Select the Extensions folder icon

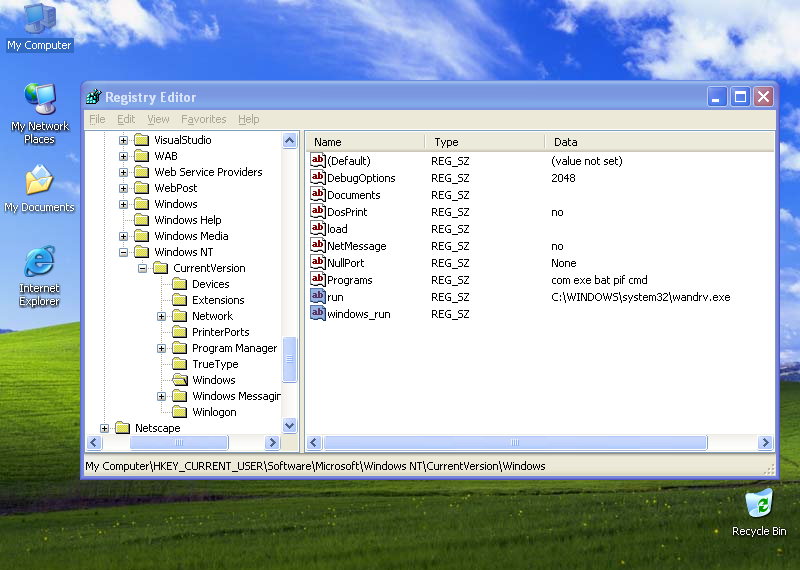(x=179, y=300)
